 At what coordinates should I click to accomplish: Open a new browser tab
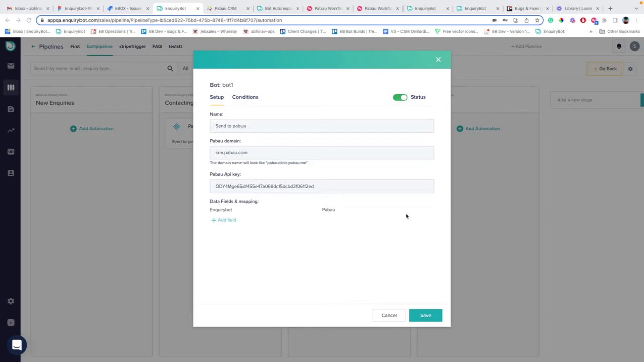(x=610, y=8)
